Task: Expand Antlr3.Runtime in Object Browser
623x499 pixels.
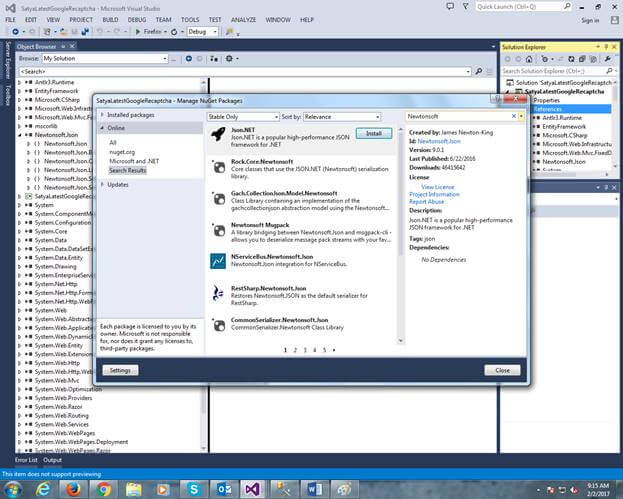Action: (19, 82)
